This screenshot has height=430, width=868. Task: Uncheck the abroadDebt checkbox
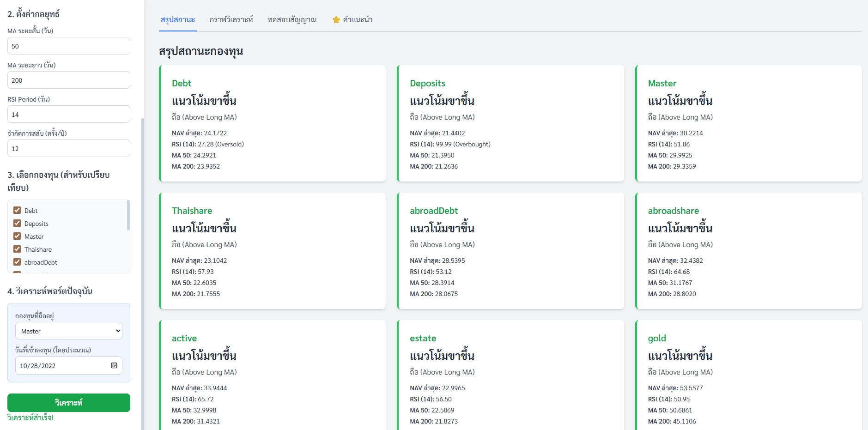point(17,262)
